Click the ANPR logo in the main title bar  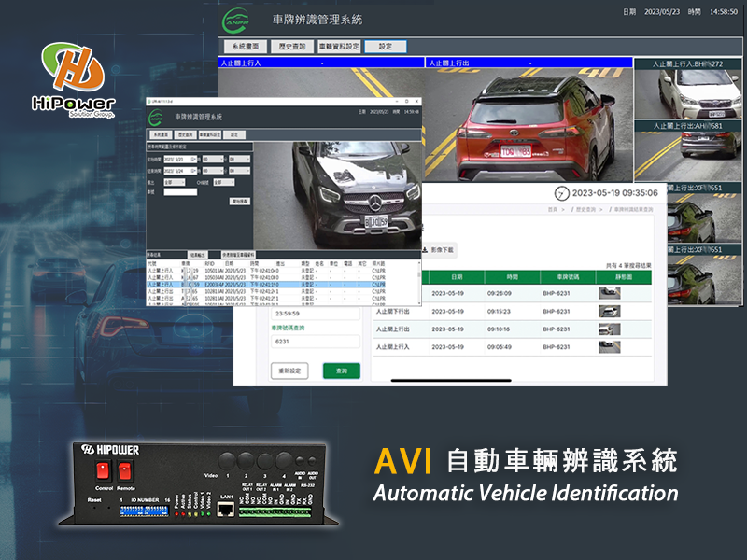coord(237,19)
